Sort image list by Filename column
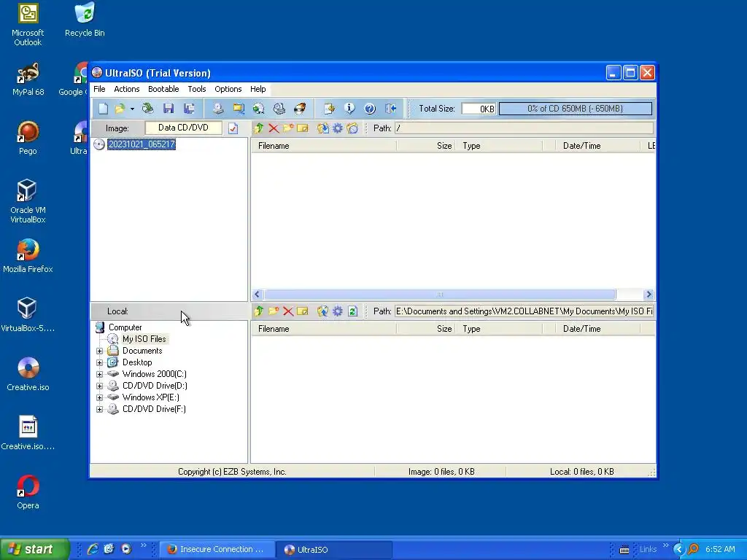747x560 pixels. pos(324,146)
